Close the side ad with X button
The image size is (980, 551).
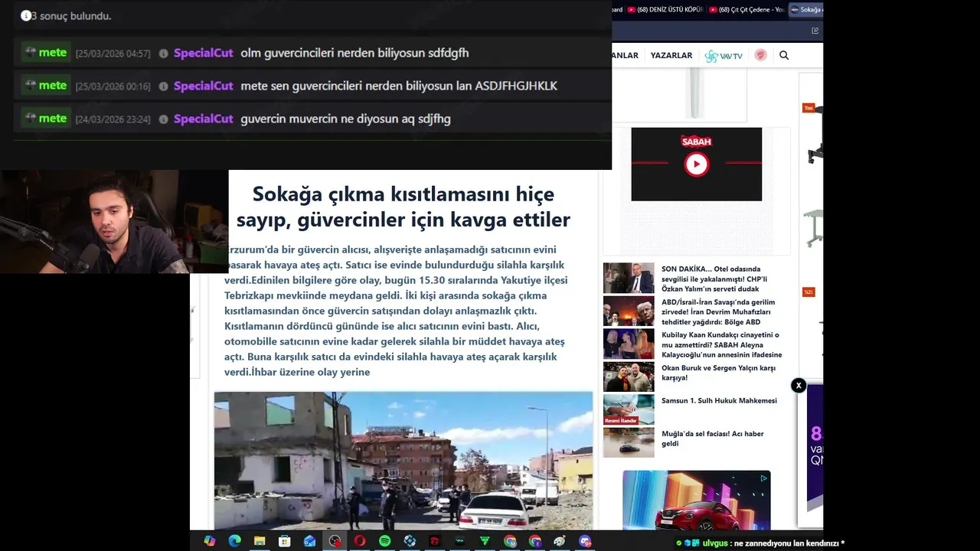799,386
